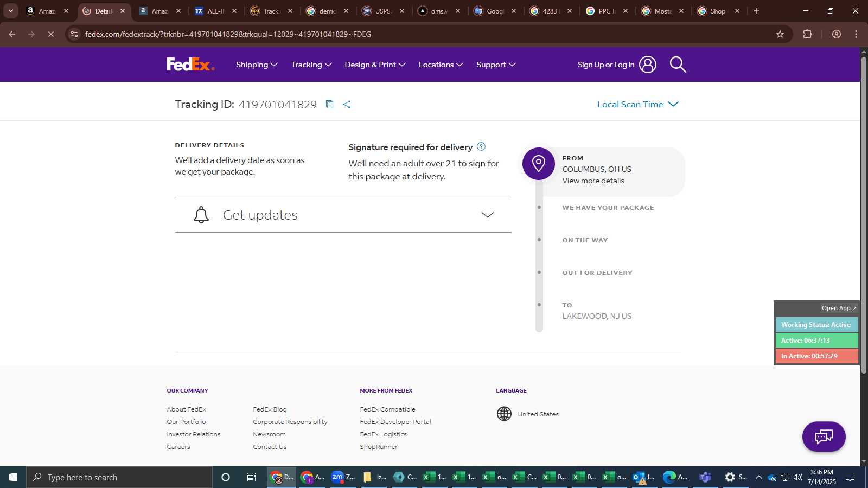Click the globe language icon

coord(504,414)
